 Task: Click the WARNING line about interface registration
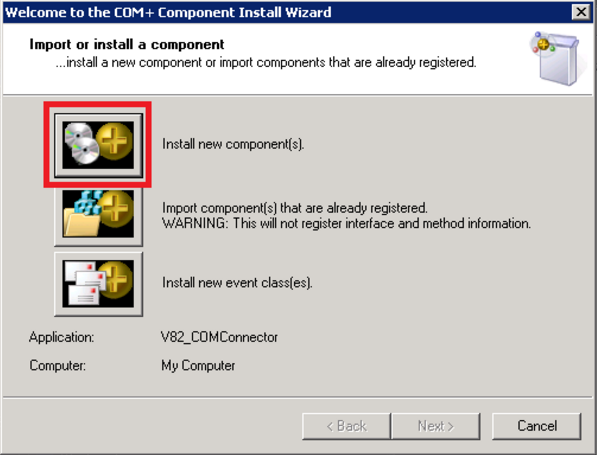[346, 223]
